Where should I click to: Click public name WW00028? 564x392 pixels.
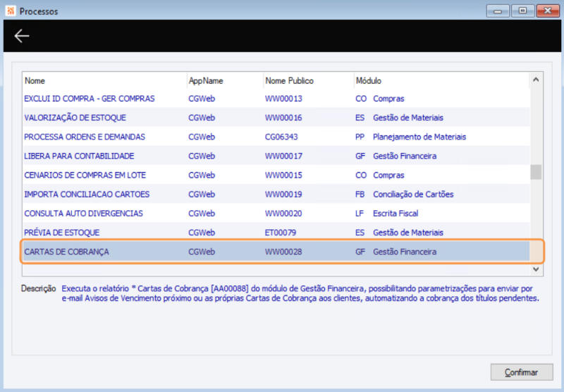[283, 252]
